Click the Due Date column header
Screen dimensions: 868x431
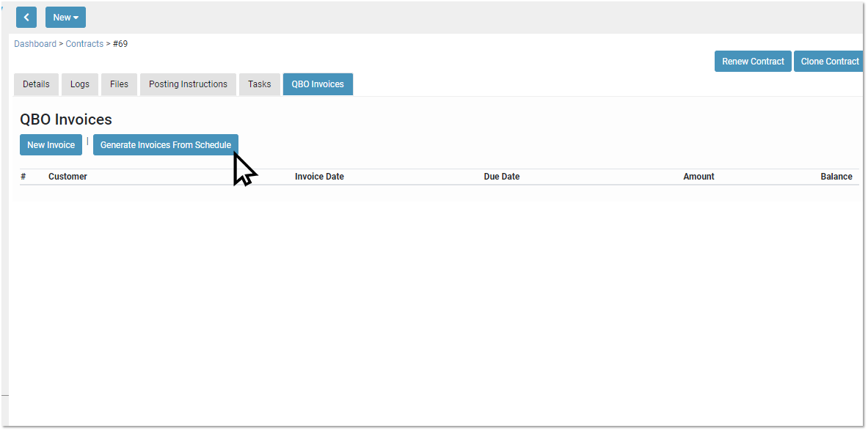click(x=501, y=177)
